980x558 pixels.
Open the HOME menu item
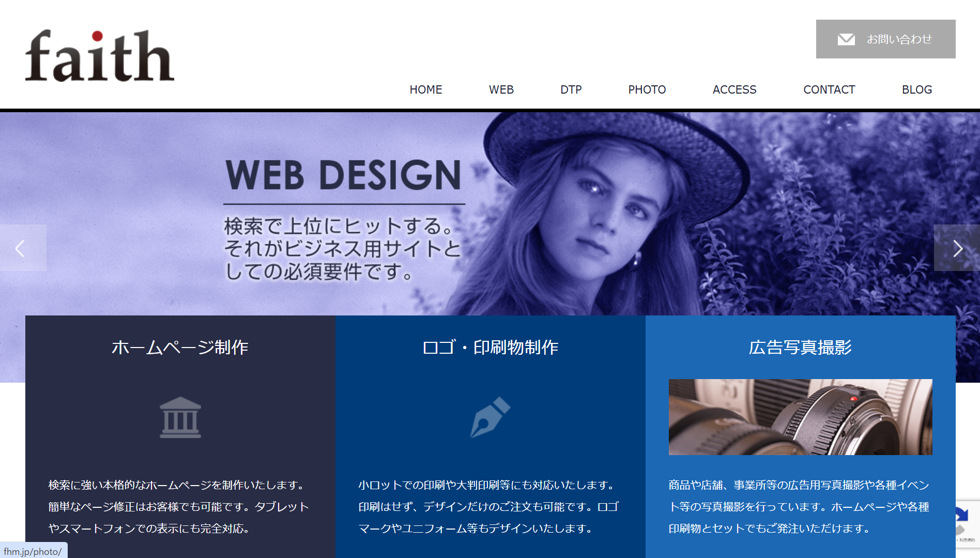coord(426,89)
